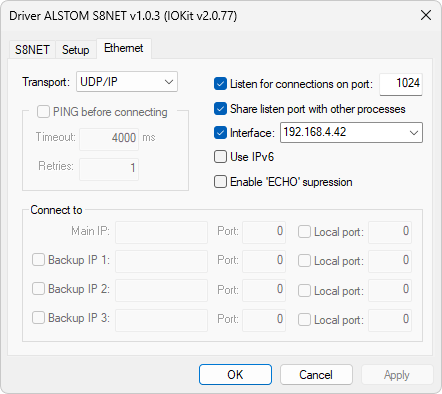Open the Transport dropdown showing UDP/IP
This screenshot has height=394, width=442.
(127, 82)
